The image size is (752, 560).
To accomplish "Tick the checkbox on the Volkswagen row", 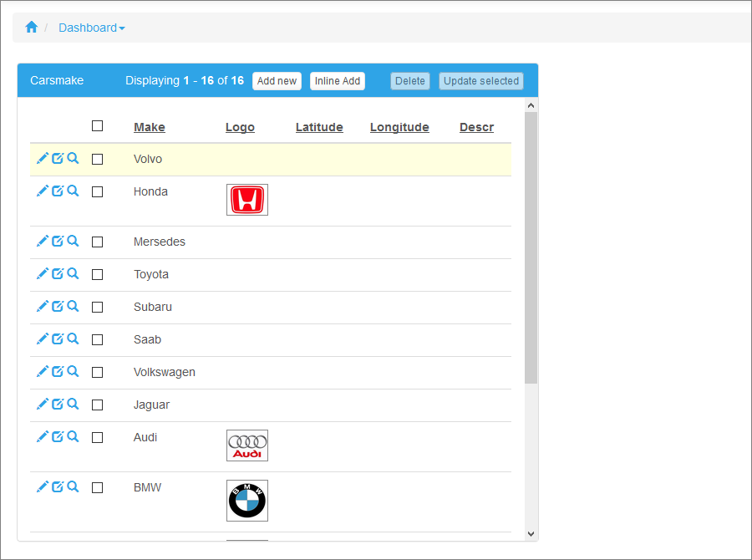I will tap(97, 371).
